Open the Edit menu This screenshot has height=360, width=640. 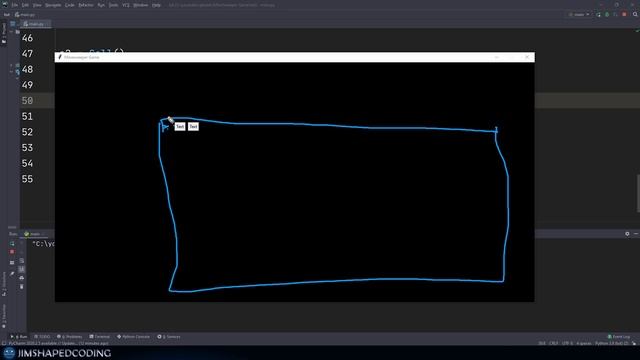pyautogui.click(x=25, y=5)
